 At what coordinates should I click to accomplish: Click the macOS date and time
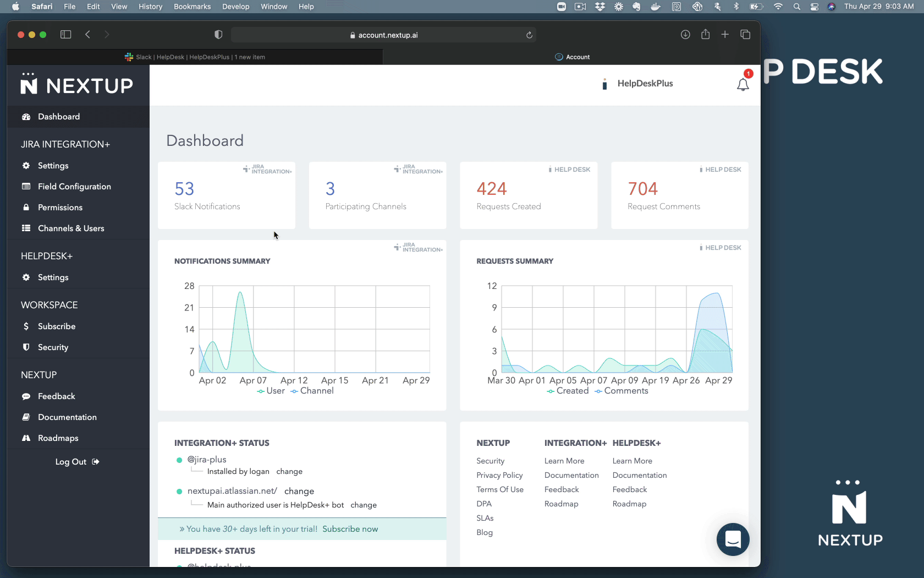tap(879, 7)
